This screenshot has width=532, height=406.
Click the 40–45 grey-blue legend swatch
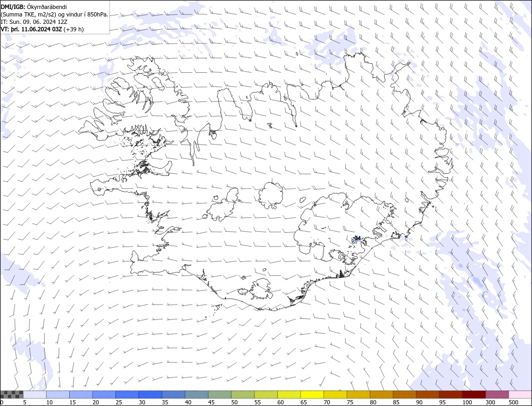tap(196, 394)
